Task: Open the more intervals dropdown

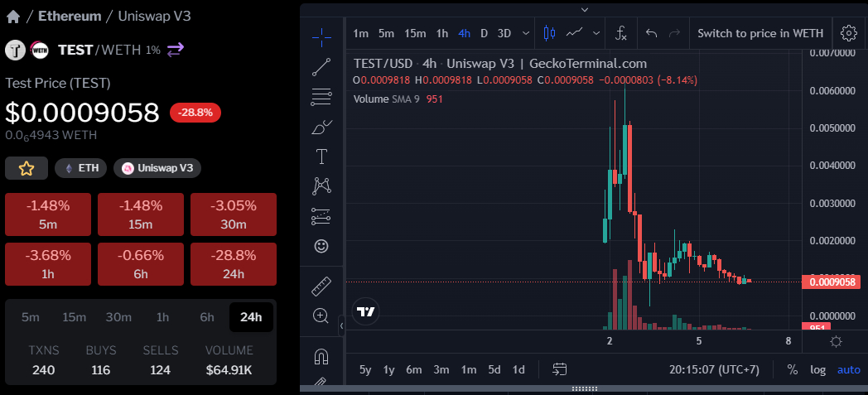Action: 525,33
